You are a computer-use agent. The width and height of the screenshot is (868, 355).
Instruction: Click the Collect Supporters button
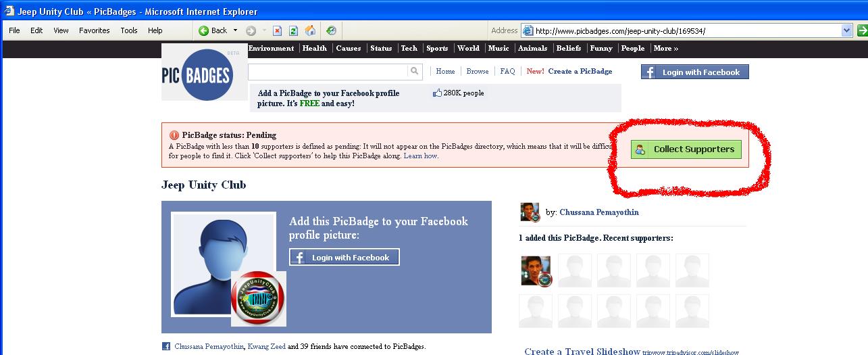pos(686,149)
